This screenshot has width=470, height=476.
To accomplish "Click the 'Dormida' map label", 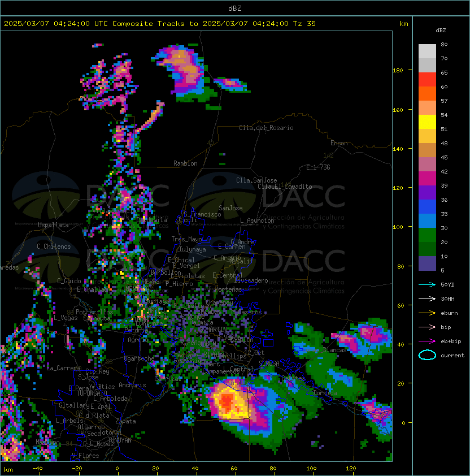I will click(325, 393).
